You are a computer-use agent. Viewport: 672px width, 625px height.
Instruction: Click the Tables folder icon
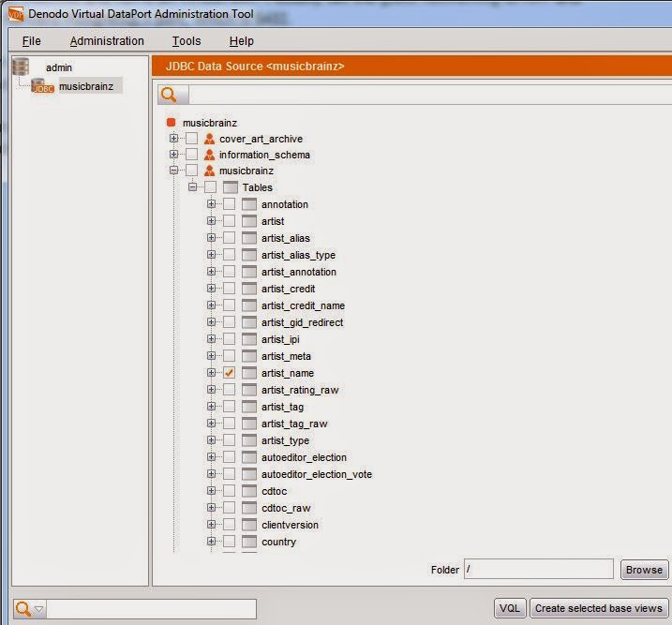coord(231,187)
